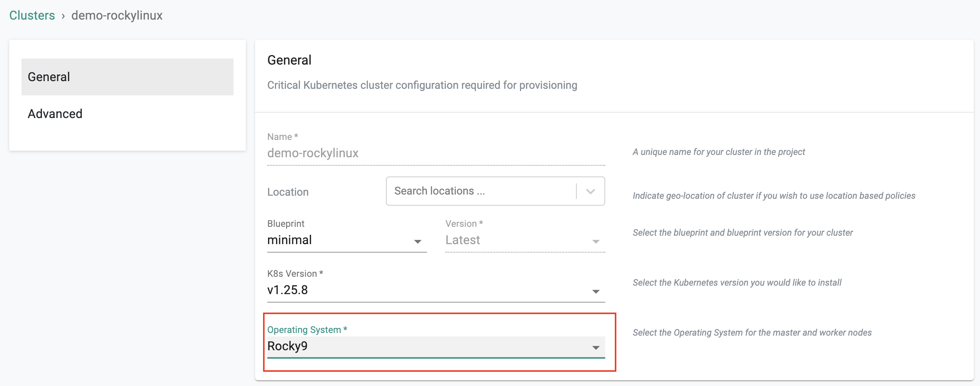Click the Location field label
The image size is (980, 386).
tap(288, 192)
